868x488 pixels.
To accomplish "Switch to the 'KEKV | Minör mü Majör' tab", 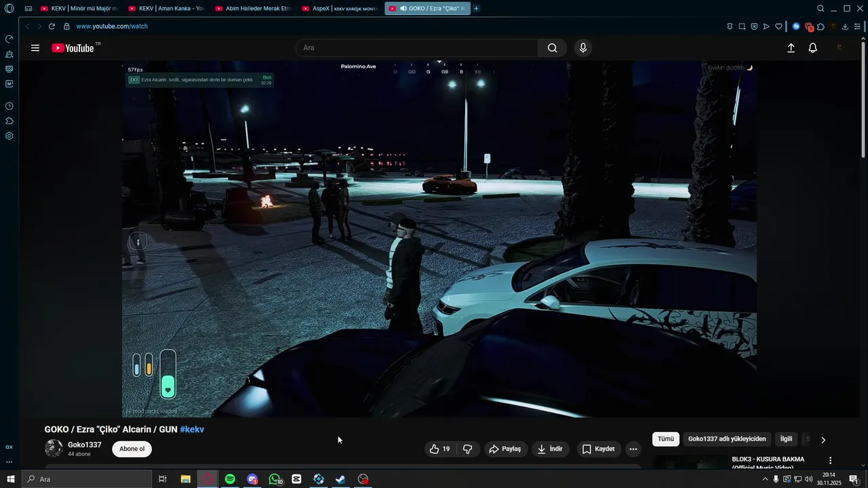I will coord(79,9).
